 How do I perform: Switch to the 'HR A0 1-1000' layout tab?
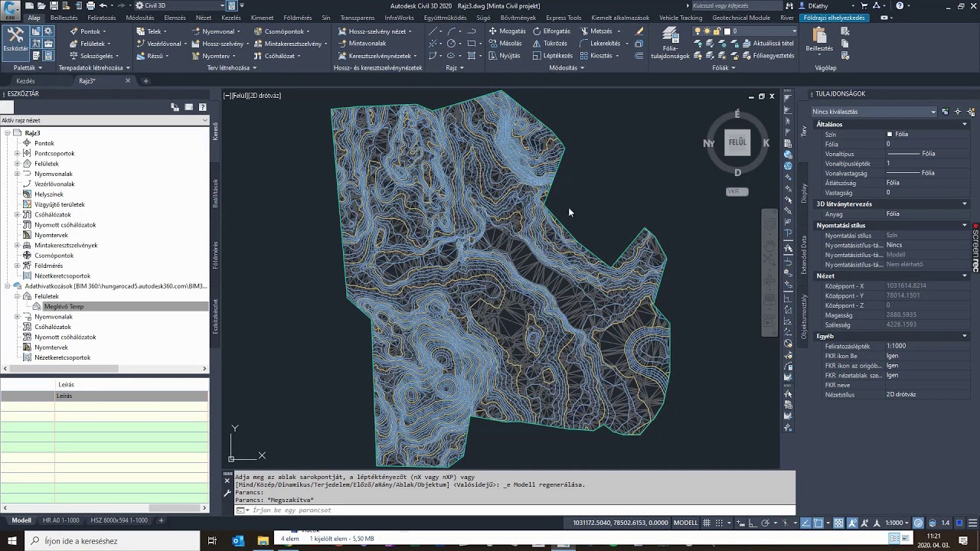(61, 520)
